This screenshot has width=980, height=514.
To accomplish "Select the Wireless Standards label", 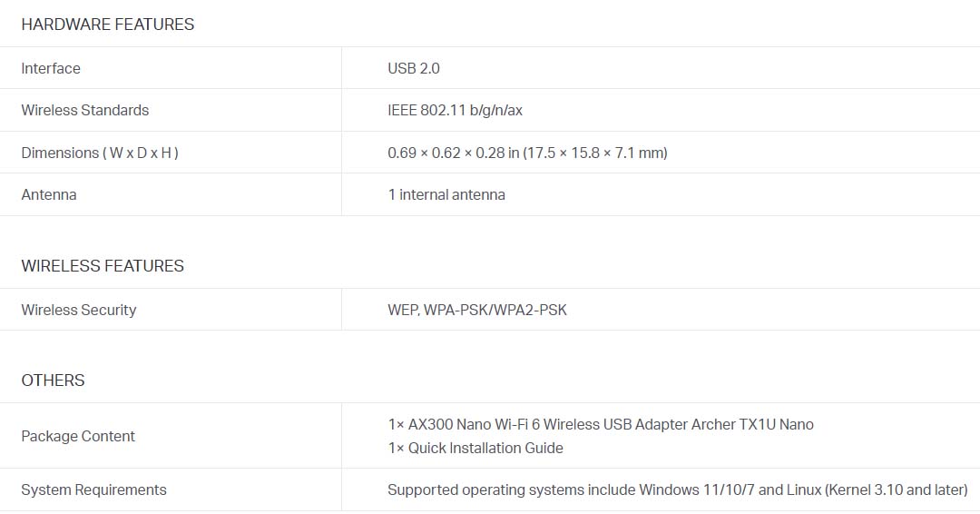I will tap(85, 110).
